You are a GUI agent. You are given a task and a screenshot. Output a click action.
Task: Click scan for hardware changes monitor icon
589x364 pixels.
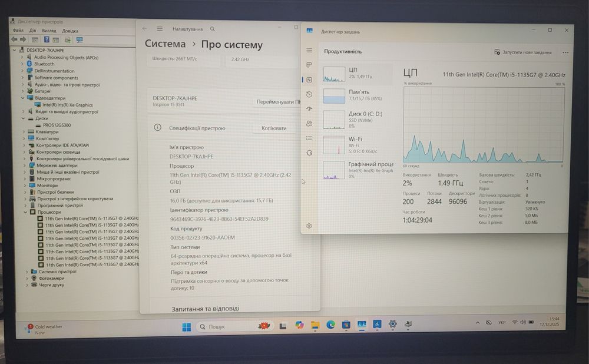[x=80, y=39]
